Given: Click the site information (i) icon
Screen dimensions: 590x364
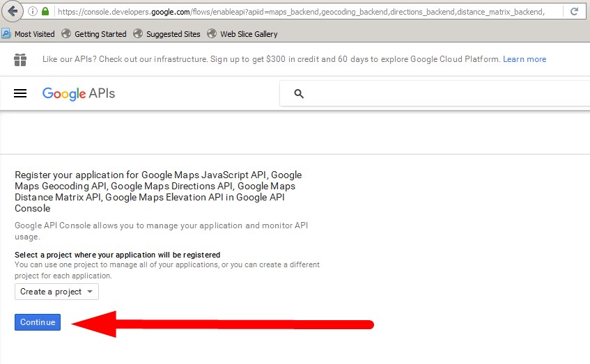Looking at the screenshot, I should [33, 11].
